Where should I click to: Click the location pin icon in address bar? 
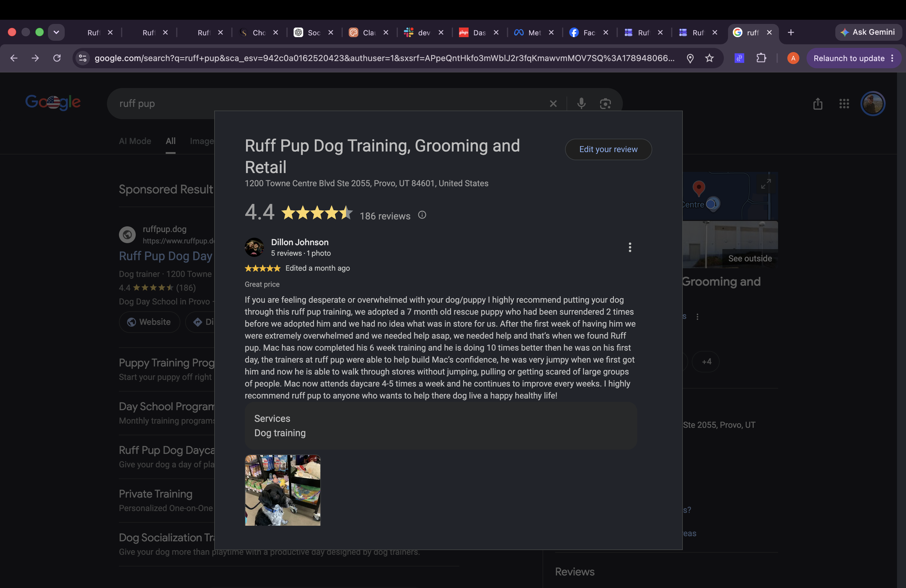[x=690, y=58]
